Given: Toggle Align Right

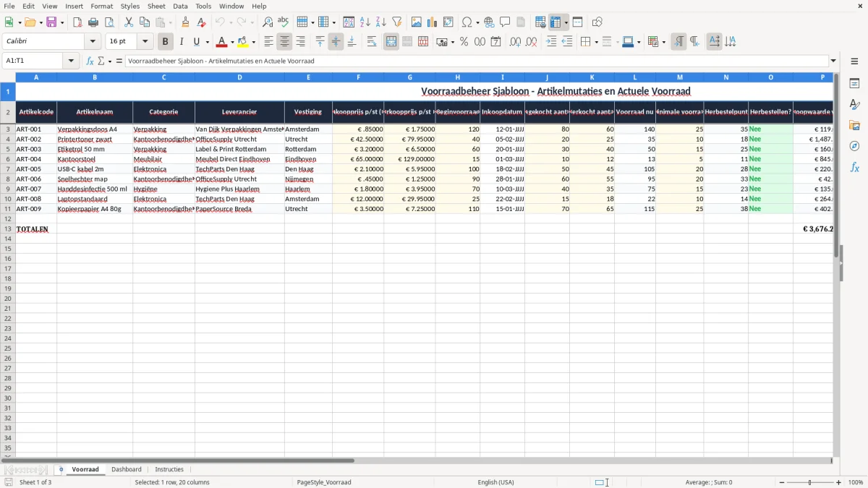Looking at the screenshot, I should click(300, 42).
